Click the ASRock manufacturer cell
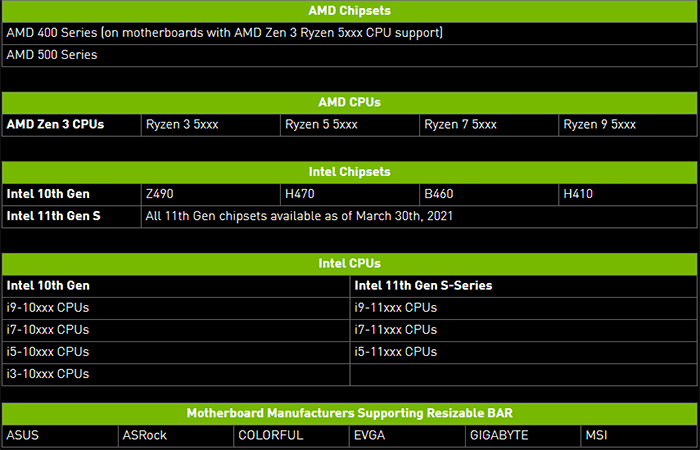This screenshot has height=450, width=700. [x=176, y=436]
